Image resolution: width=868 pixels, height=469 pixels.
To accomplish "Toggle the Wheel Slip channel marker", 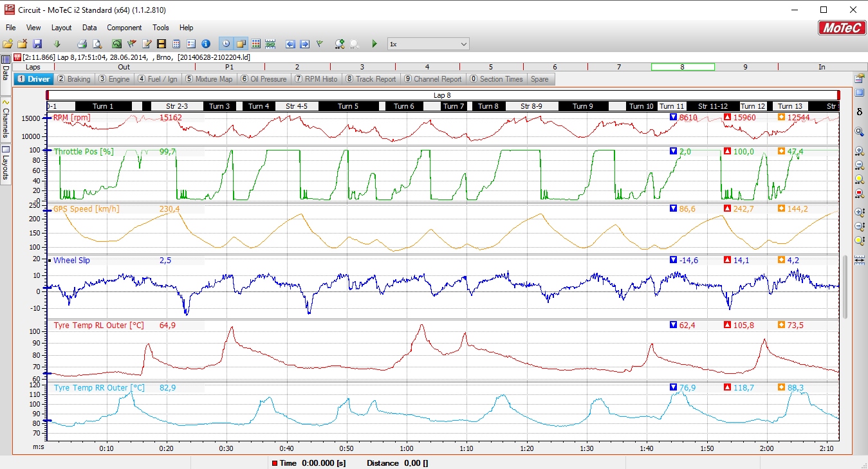I will 50,261.
